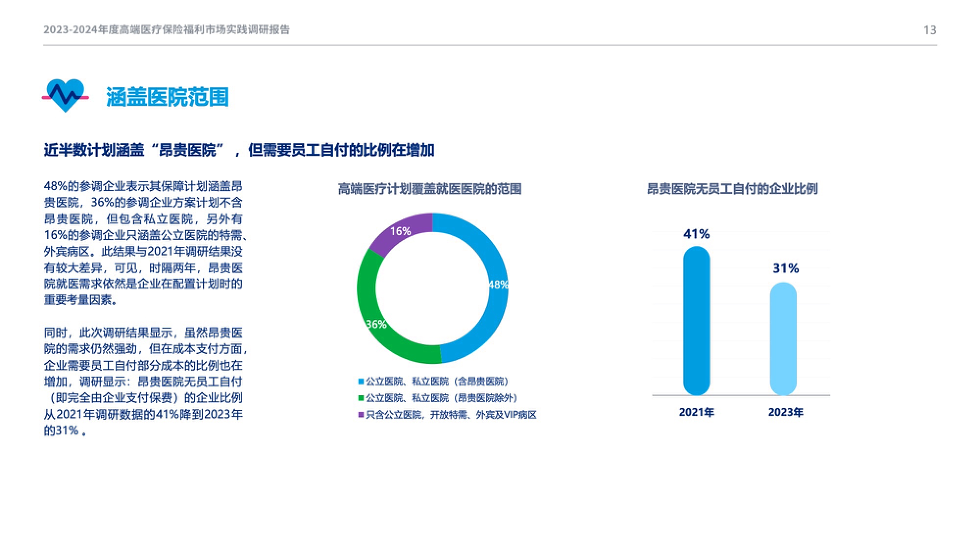Screen dimensions: 980x551
Task: Click the dark blue 2021 bar
Action: 696,321
